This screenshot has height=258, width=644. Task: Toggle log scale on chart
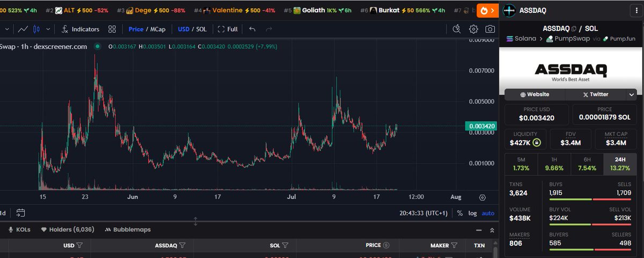click(472, 213)
